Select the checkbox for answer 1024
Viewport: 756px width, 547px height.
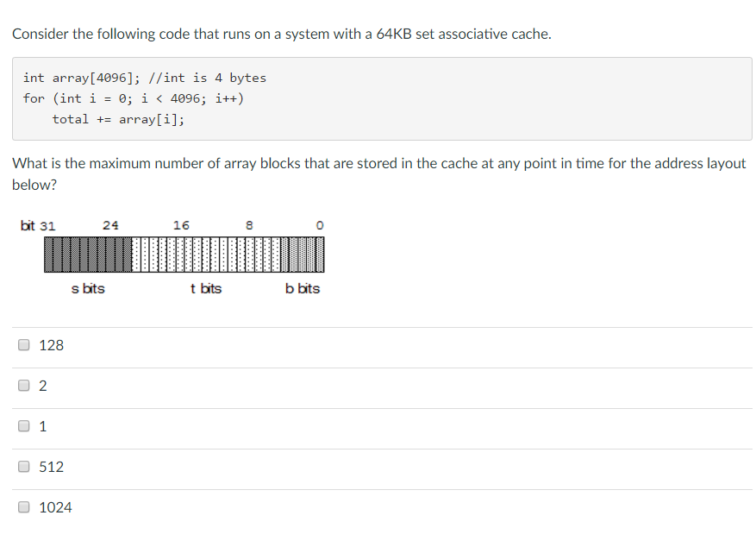23,506
